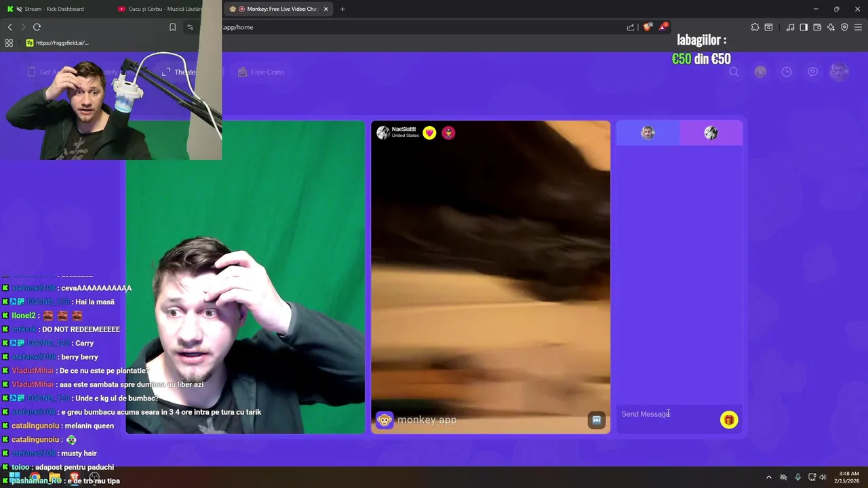Toggle the browser sidebar panel
The image size is (868, 488).
point(804,27)
